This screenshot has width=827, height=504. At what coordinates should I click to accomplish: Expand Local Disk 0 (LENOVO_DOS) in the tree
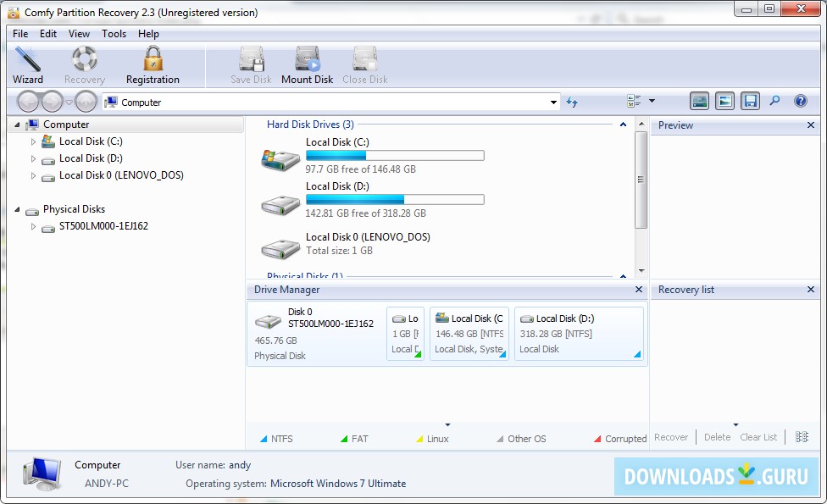pos(33,175)
